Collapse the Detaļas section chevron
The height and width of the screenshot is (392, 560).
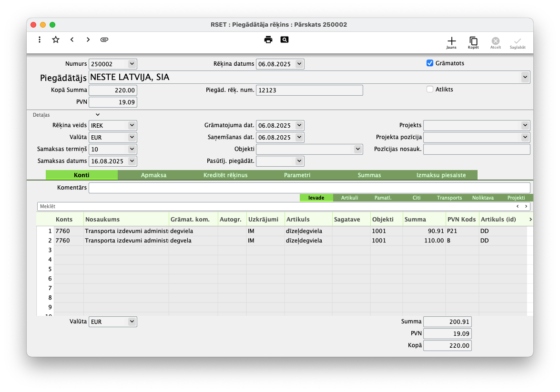coord(98,115)
